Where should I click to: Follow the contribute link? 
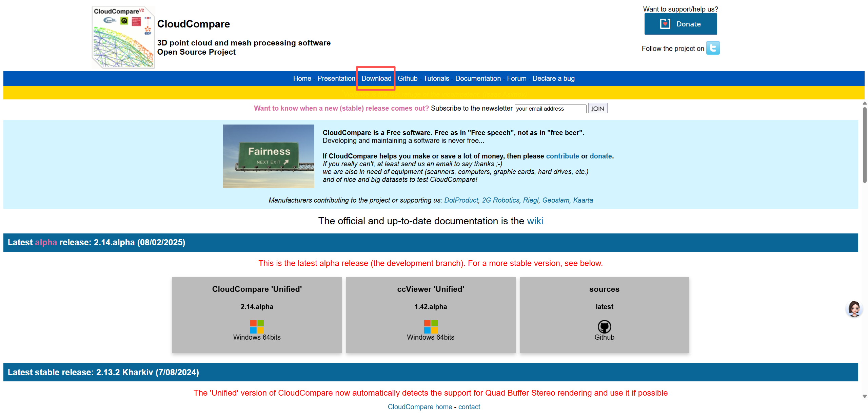[562, 156]
